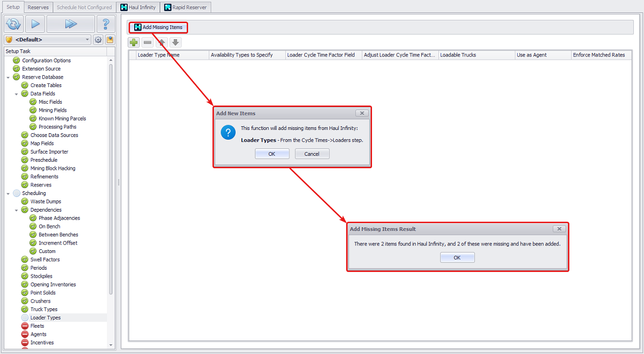This screenshot has height=354, width=644.
Task: Open Map Fields task
Action: 42,143
